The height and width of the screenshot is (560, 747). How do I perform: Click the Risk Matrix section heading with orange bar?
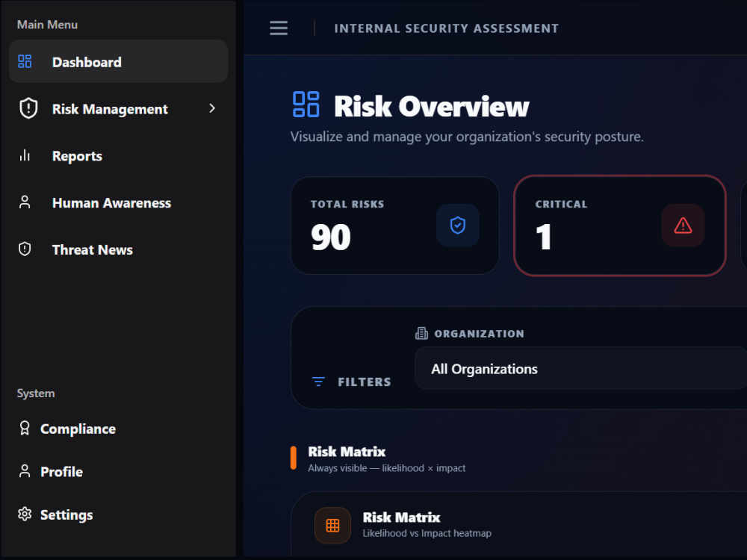[347, 452]
